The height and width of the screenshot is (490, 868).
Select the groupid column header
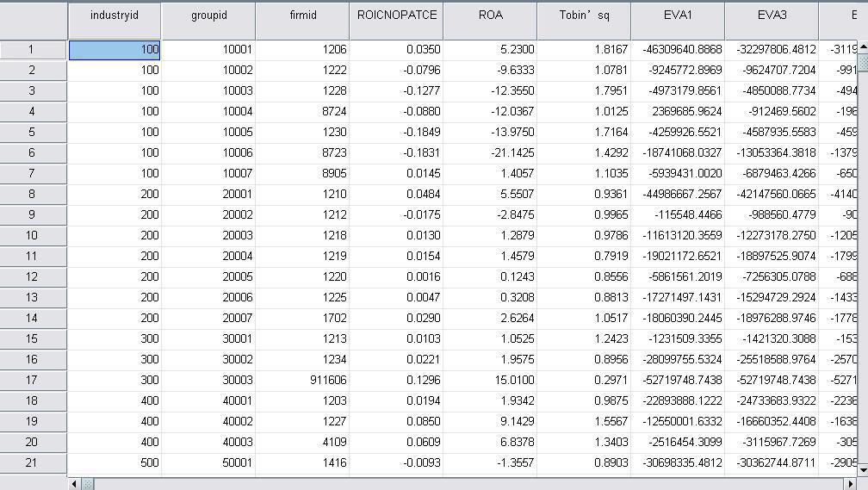pos(208,16)
